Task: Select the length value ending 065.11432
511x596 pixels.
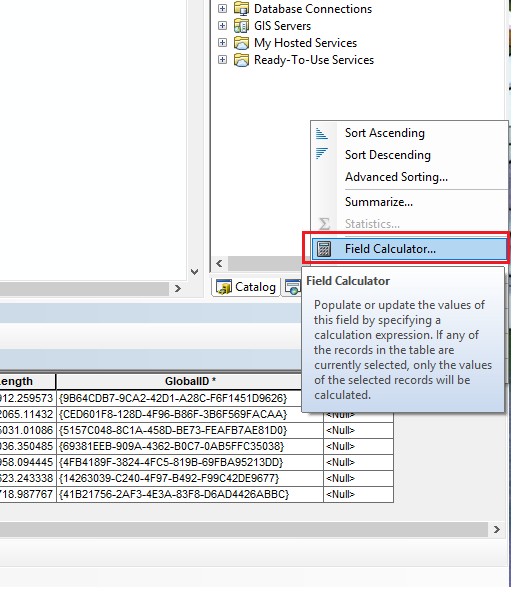Action: tap(28, 414)
